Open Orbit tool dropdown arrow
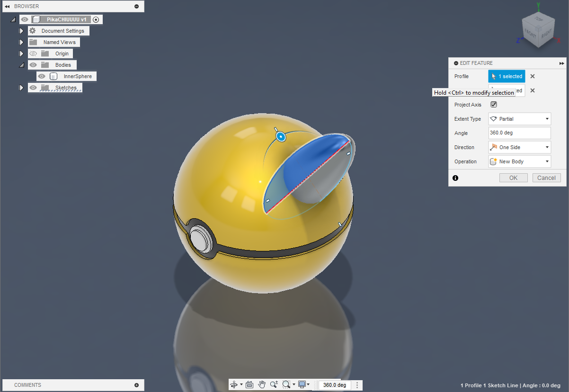This screenshot has width=569, height=392. [241, 385]
